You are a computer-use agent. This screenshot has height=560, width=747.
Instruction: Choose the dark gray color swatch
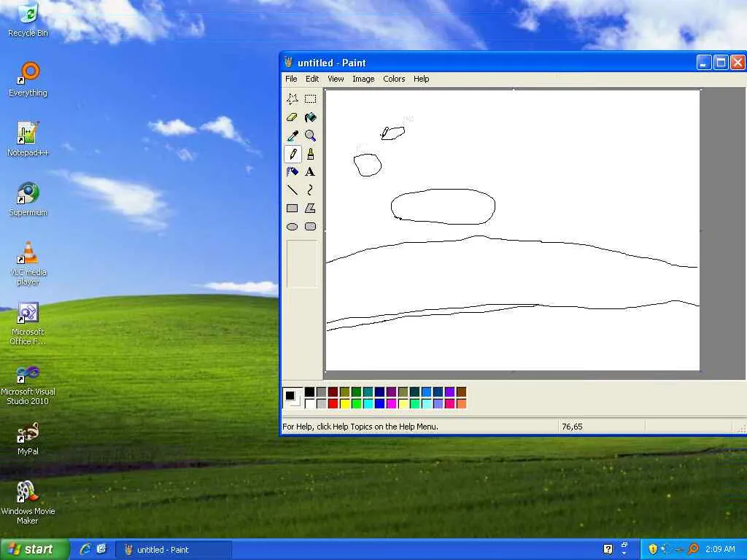(322, 392)
